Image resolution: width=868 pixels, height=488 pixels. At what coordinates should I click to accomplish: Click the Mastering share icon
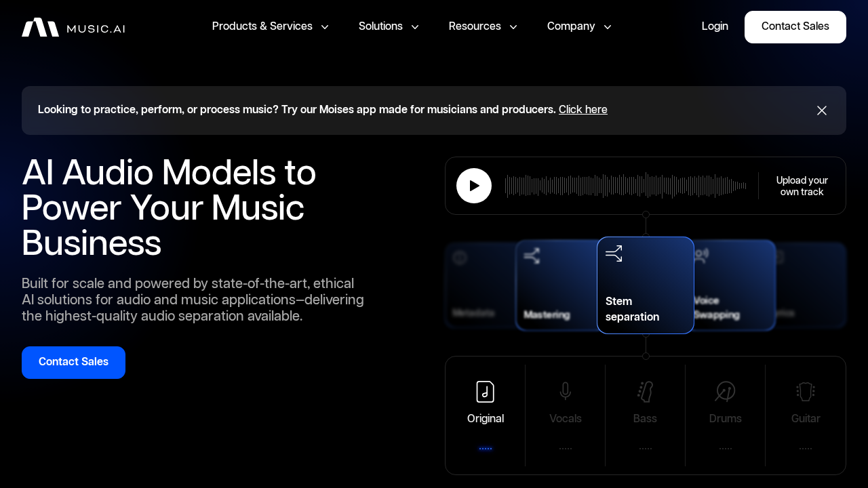(x=533, y=256)
